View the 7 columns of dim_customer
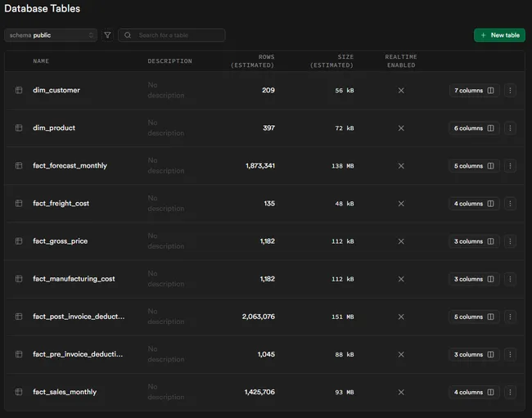Viewport: 532px width, 418px height. click(474, 91)
